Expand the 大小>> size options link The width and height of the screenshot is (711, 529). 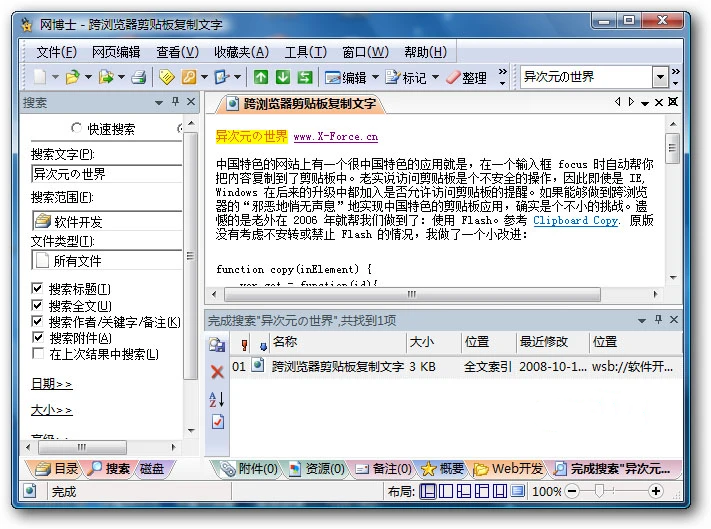[x=51, y=410]
